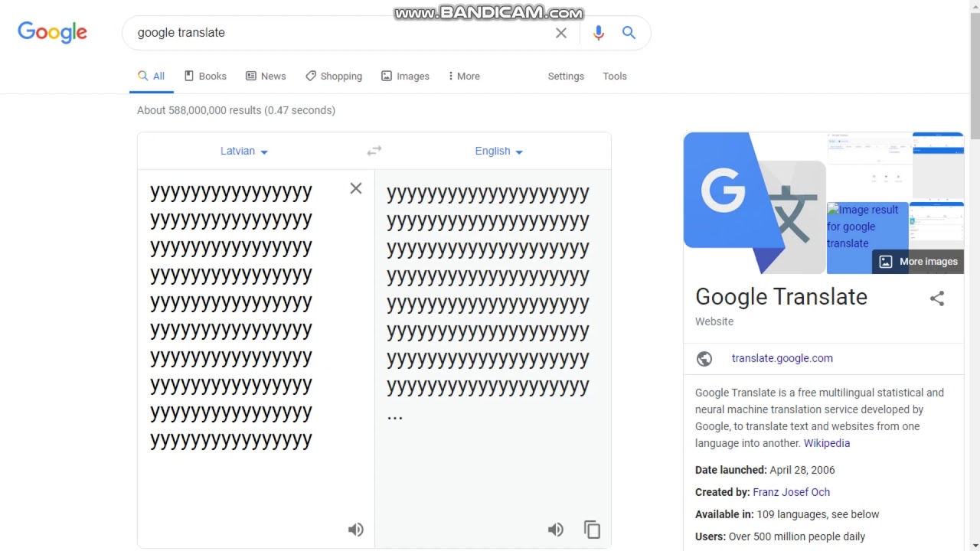Switch to the Images tab
980x551 pixels.
(x=405, y=76)
